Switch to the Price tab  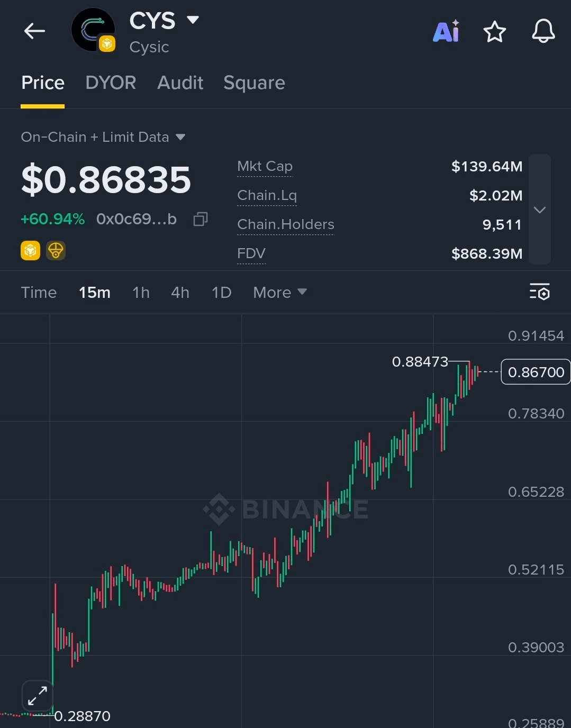tap(43, 83)
